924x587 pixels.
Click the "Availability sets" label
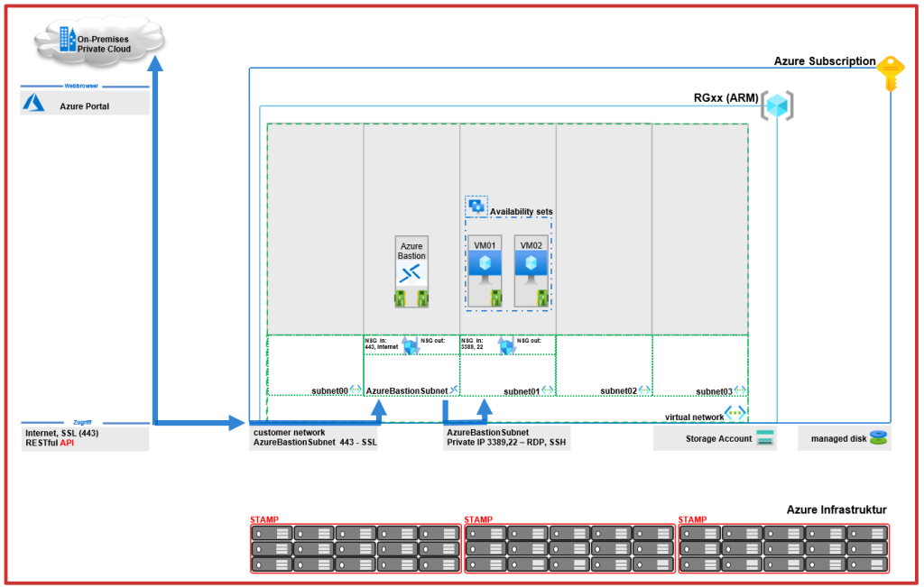click(522, 211)
